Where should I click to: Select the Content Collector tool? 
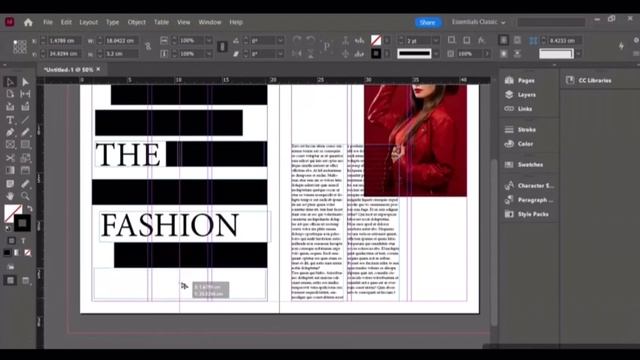point(10,107)
